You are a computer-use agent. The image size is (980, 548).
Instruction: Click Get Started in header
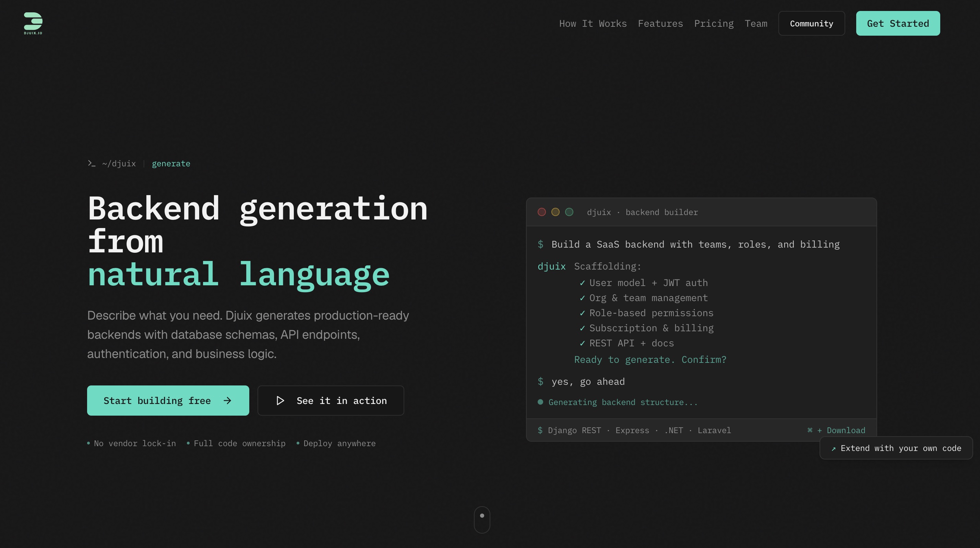[x=898, y=24]
